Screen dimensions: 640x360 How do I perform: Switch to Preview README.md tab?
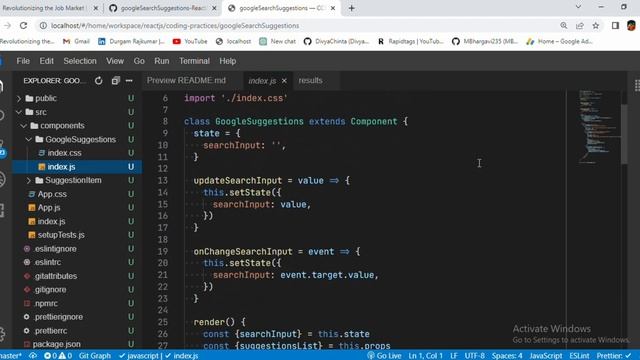coord(186,80)
